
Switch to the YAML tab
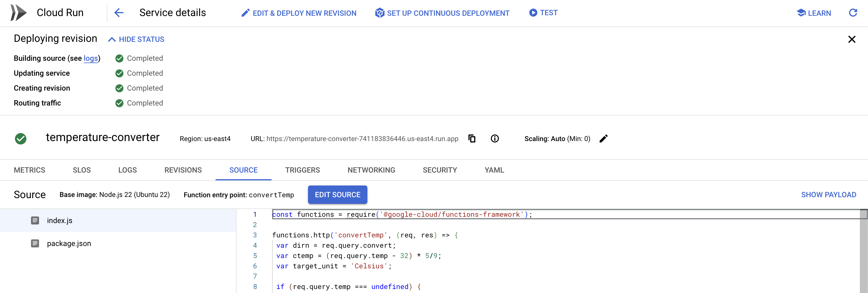click(494, 170)
